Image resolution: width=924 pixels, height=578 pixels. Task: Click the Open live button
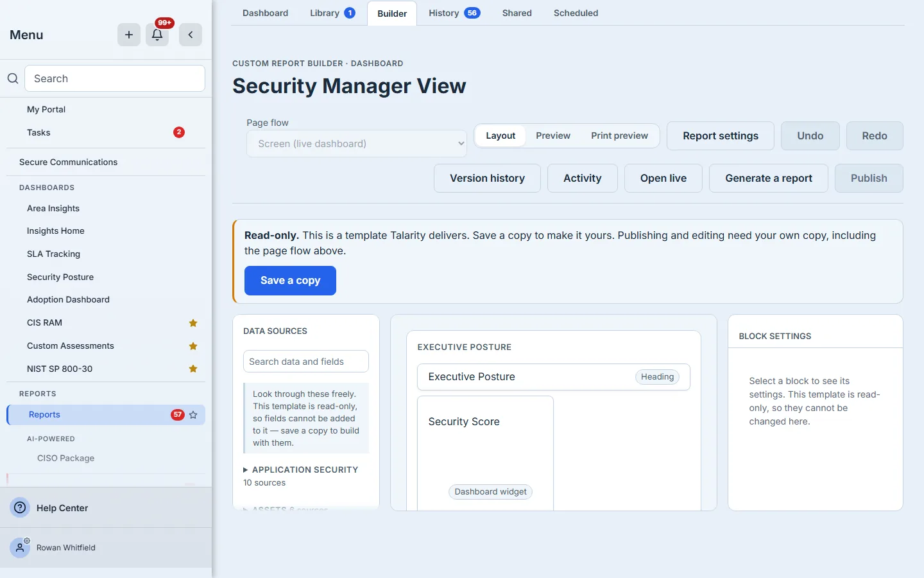click(663, 179)
